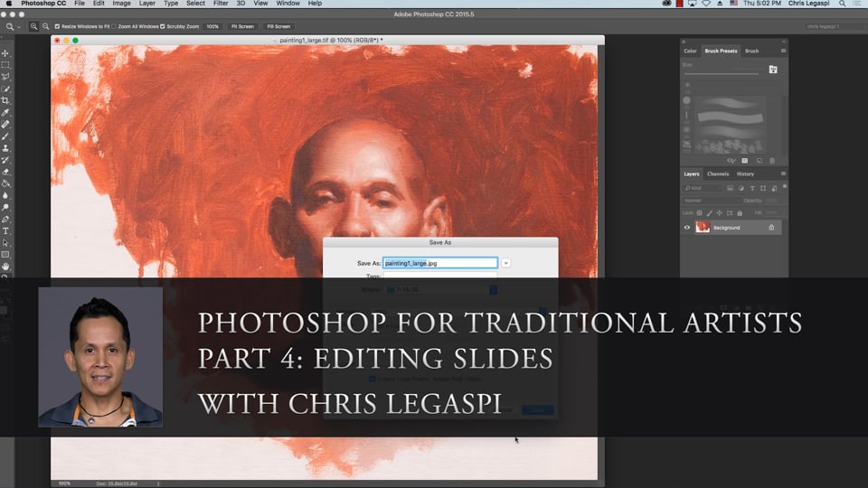Select the Crop tool
Viewport: 868px width, 488px height.
coord(5,100)
